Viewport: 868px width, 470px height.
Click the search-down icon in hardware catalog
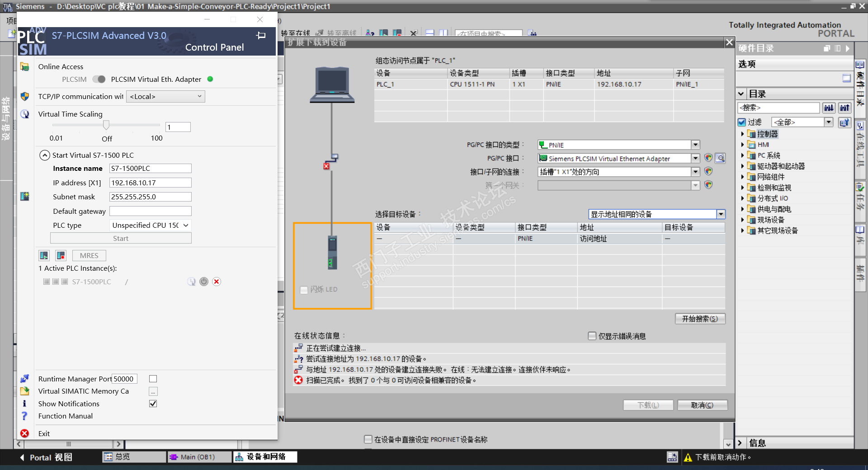pyautogui.click(x=829, y=108)
